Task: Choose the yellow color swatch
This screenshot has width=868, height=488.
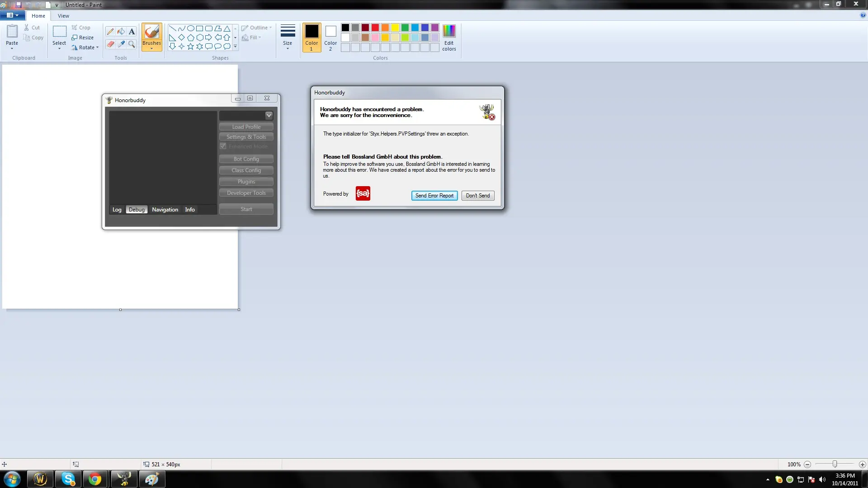Action: click(395, 28)
